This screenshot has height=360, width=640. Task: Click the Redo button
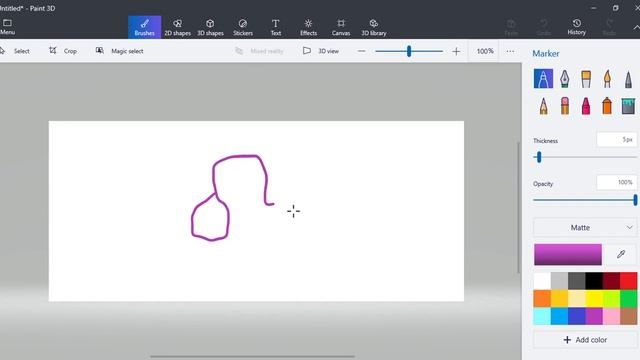(x=609, y=27)
